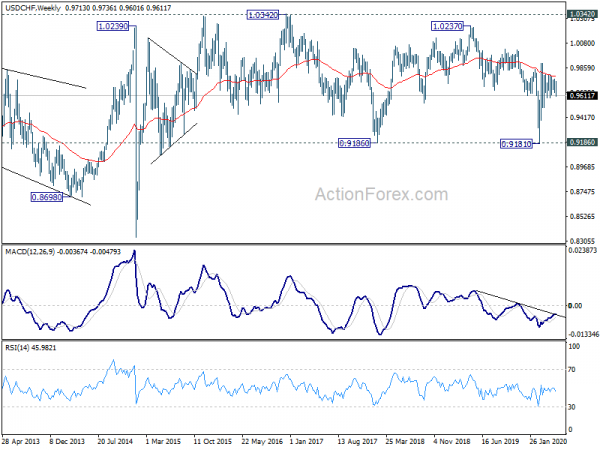Click the MACD 0.00 axis label
600x450 pixels.
pos(575,305)
